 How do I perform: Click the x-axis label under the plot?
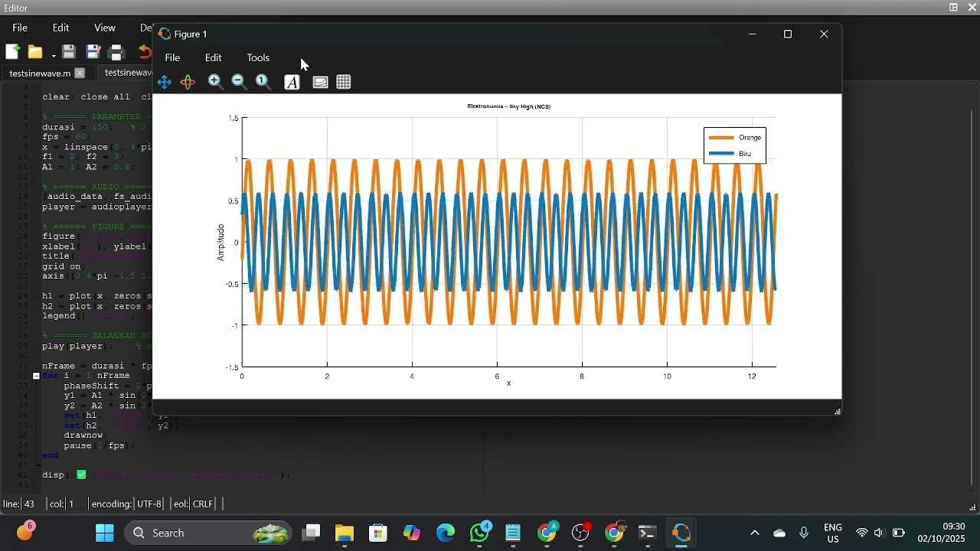click(509, 384)
